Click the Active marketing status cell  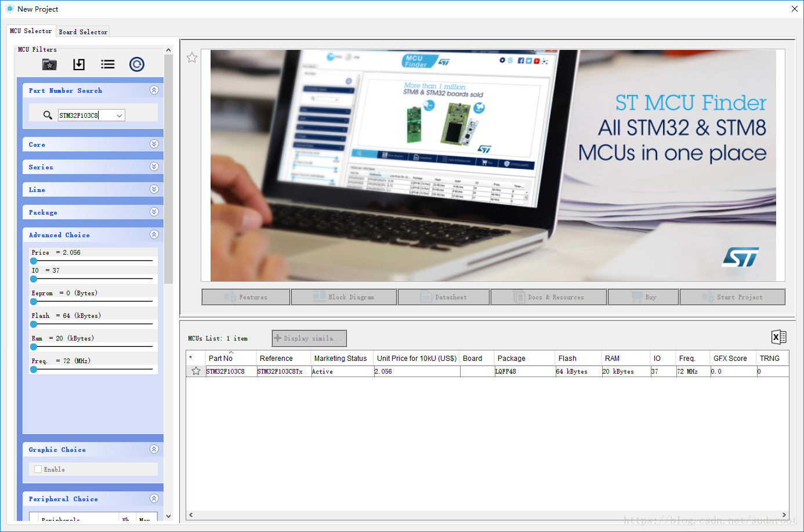[342, 371]
